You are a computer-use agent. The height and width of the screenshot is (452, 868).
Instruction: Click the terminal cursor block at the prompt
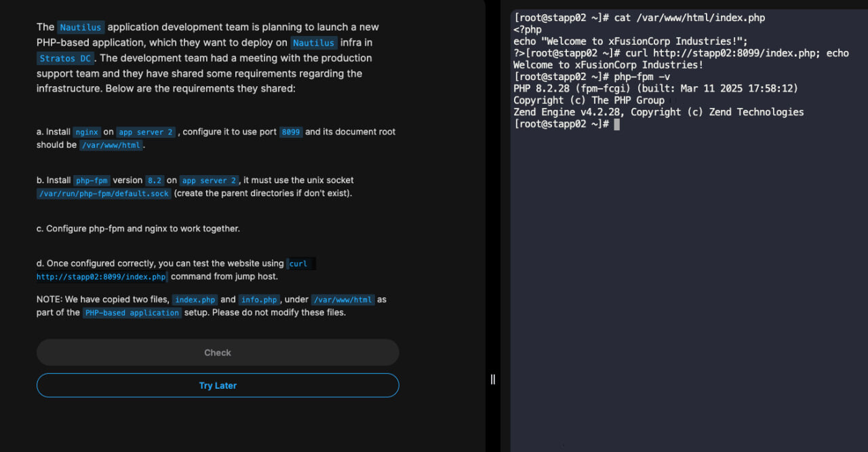[616, 124]
